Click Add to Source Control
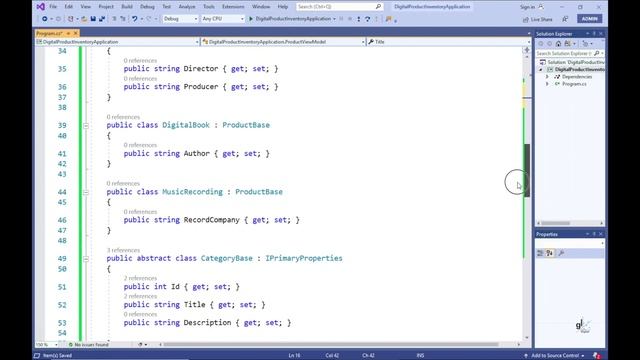Image resolution: width=640 pixels, height=360 pixels. click(x=554, y=356)
